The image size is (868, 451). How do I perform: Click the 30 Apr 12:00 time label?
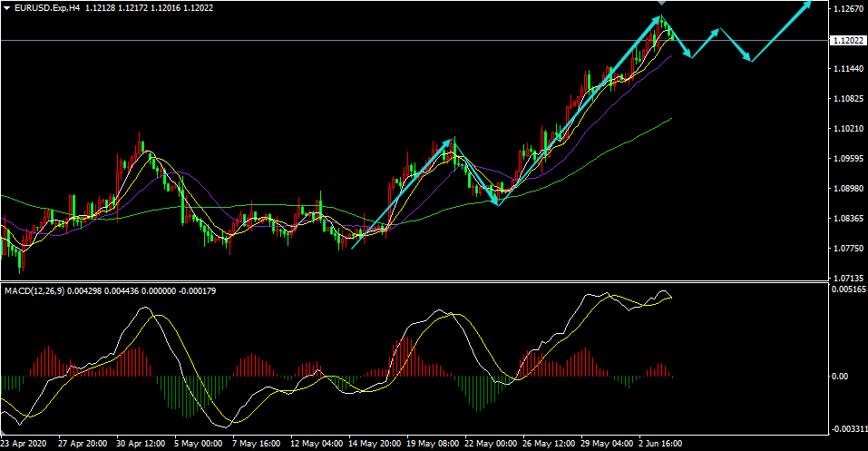(x=141, y=444)
